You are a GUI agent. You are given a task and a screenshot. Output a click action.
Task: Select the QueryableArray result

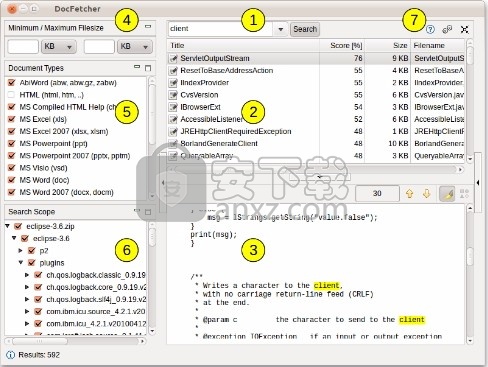(316, 156)
